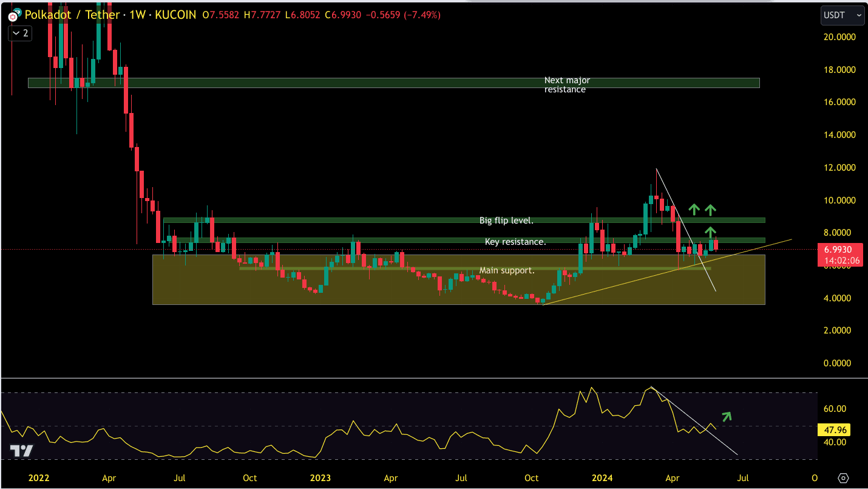
Task: Select the 'Key resistance.' text label
Action: pyautogui.click(x=515, y=242)
